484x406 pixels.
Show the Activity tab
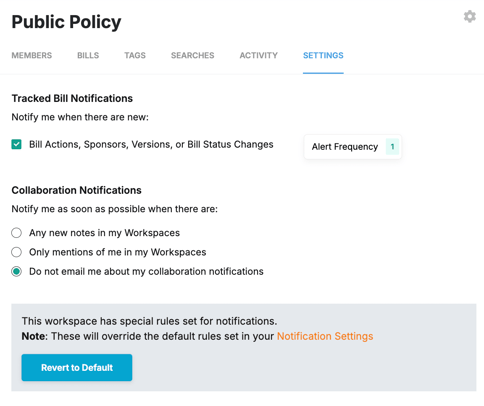(x=259, y=55)
